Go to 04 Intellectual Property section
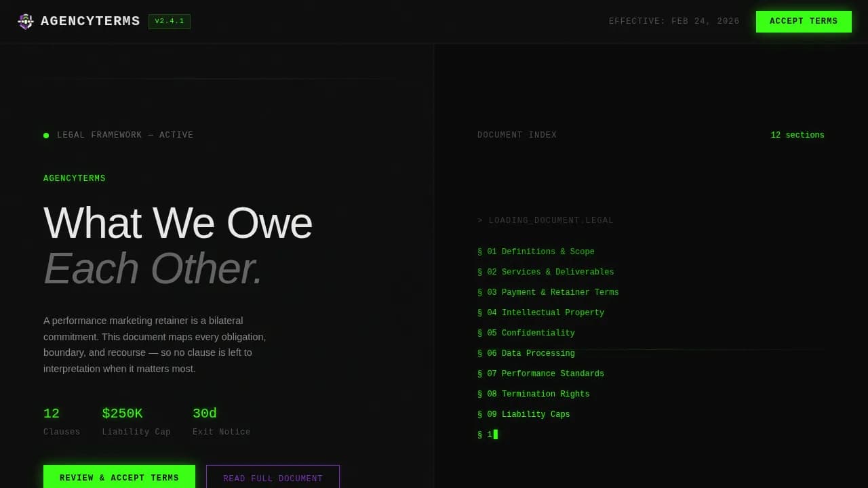Screen dimensions: 868x488 pyautogui.click(x=540, y=313)
